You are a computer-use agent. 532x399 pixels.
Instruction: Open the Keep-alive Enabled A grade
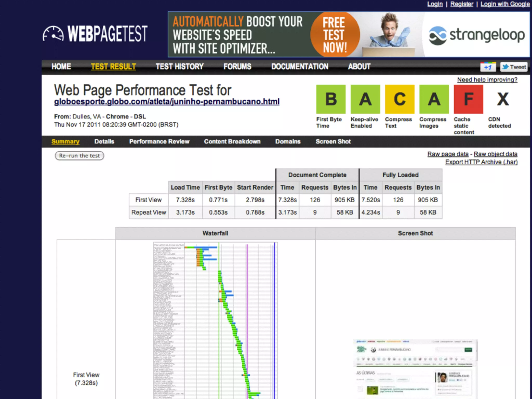tap(365, 99)
